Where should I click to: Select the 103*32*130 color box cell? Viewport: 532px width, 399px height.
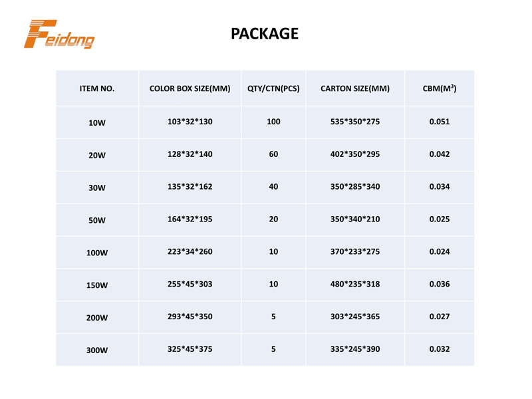(x=190, y=122)
